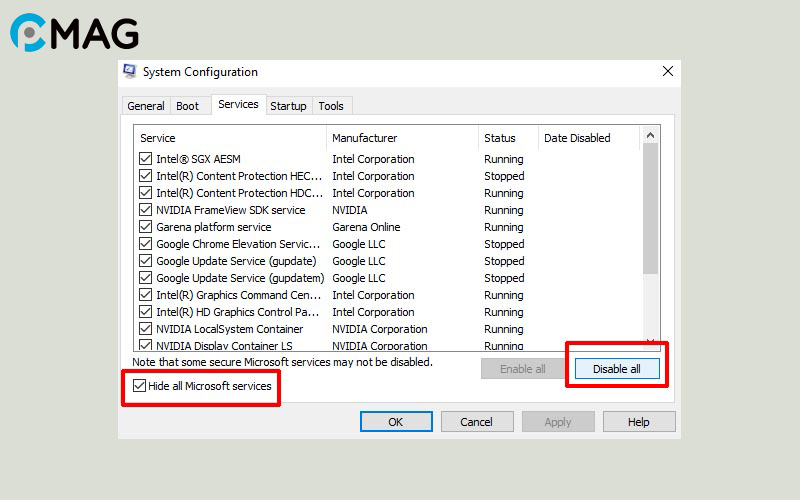Toggle the Garena platform service checkbox

[x=146, y=227]
